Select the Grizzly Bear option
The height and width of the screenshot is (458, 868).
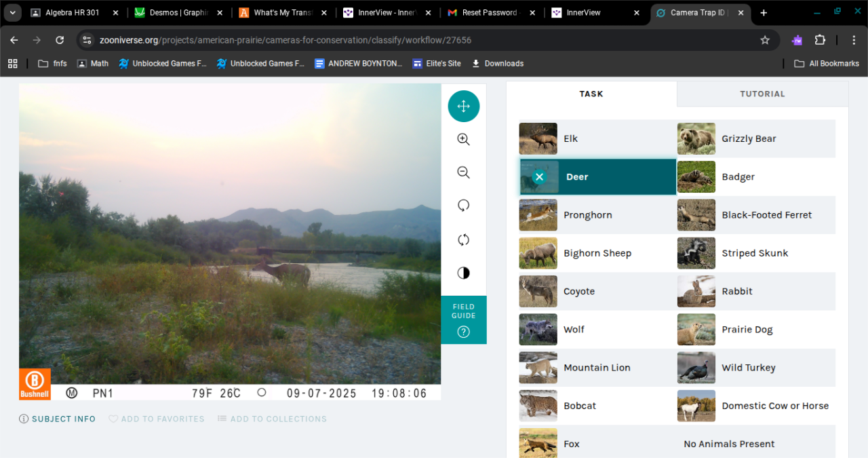tap(756, 138)
